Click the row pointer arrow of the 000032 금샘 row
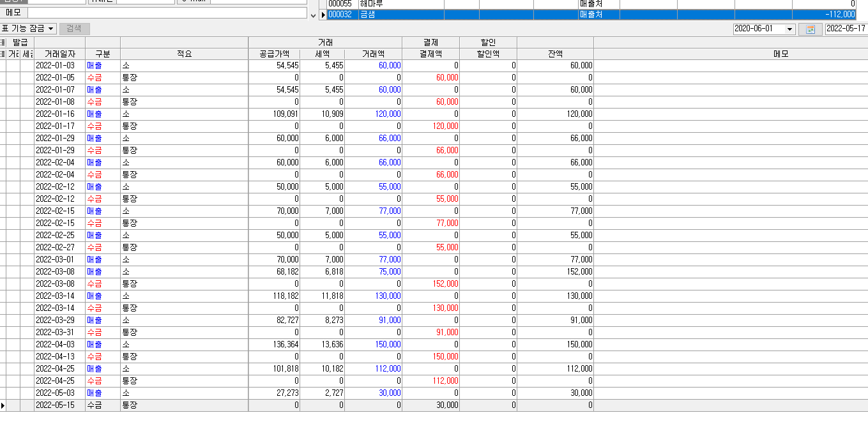This screenshot has height=422, width=868. [323, 14]
